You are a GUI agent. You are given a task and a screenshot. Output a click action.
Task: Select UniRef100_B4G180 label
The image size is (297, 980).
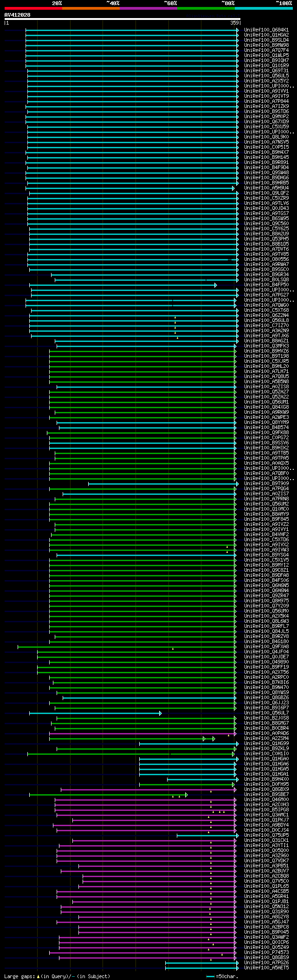[x=266, y=641]
